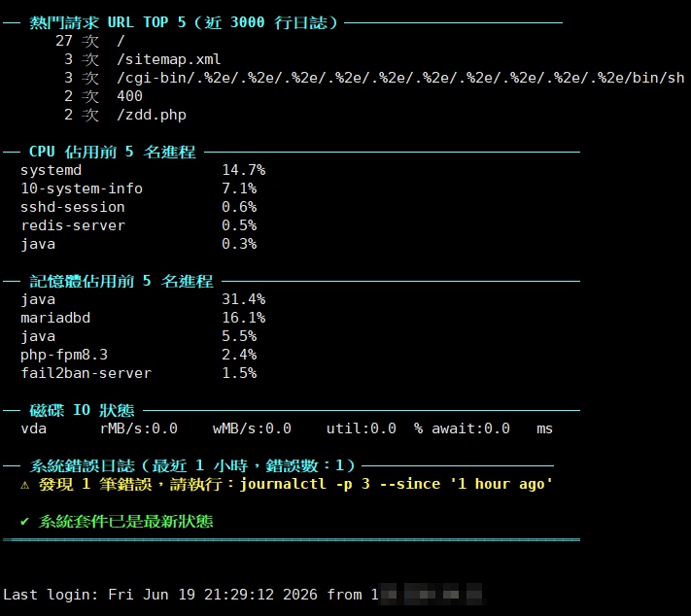The height and width of the screenshot is (616, 691).
Task: Select the 'vda' disk name
Action: 33,428
